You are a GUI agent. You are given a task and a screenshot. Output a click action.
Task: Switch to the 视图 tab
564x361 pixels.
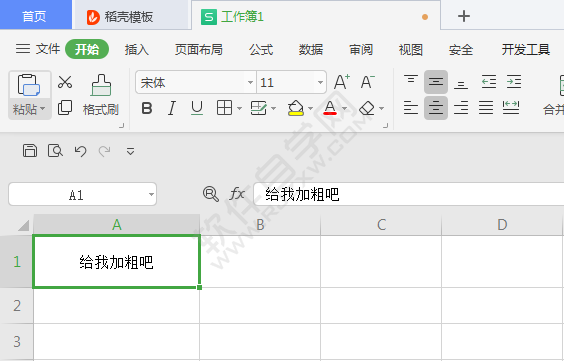(410, 49)
